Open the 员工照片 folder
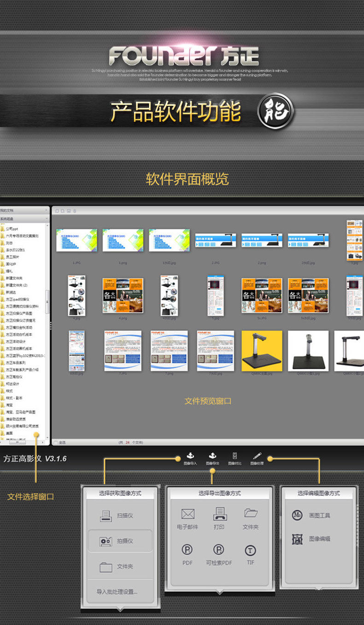Screen dimensions: 364x625 (10, 257)
